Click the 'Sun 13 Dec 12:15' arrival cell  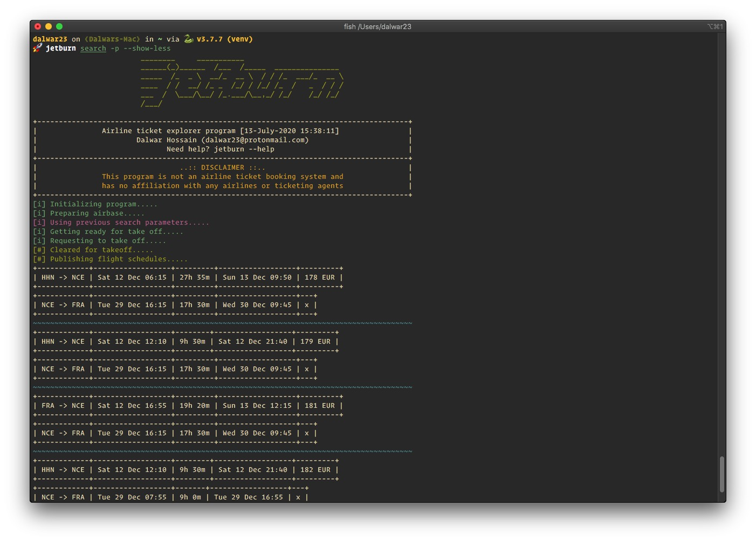pyautogui.click(x=257, y=406)
